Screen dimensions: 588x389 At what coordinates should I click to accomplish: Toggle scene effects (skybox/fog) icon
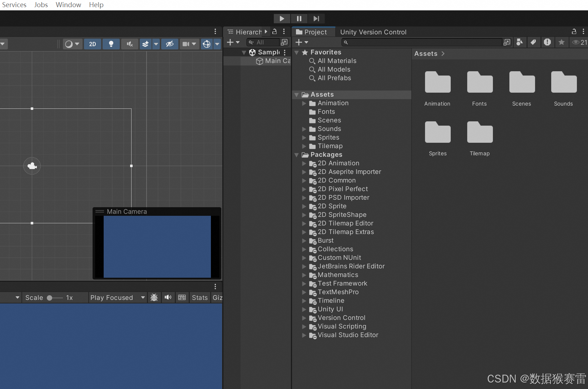[x=145, y=44]
